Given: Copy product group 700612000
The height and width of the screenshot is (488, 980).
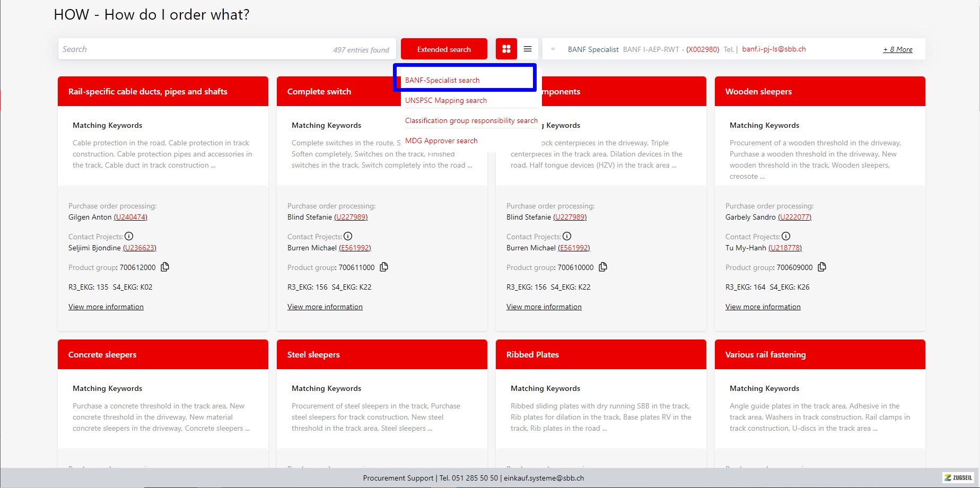Looking at the screenshot, I should 165,267.
